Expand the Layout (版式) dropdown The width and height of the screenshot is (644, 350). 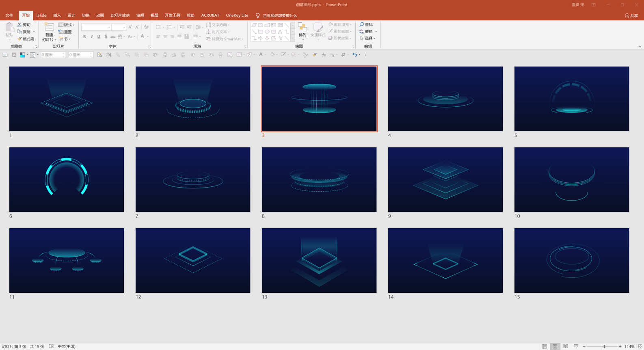(x=67, y=25)
